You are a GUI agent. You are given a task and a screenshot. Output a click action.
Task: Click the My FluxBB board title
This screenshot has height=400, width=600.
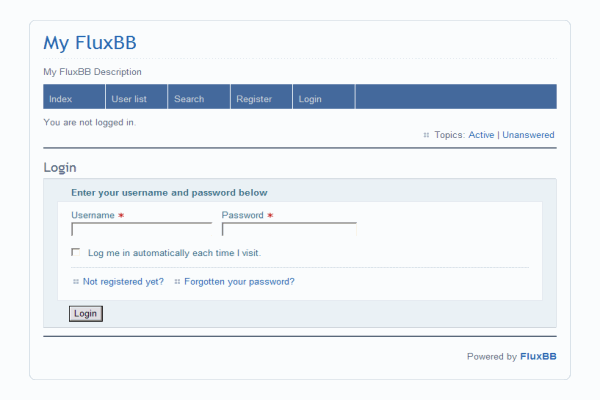(89, 43)
